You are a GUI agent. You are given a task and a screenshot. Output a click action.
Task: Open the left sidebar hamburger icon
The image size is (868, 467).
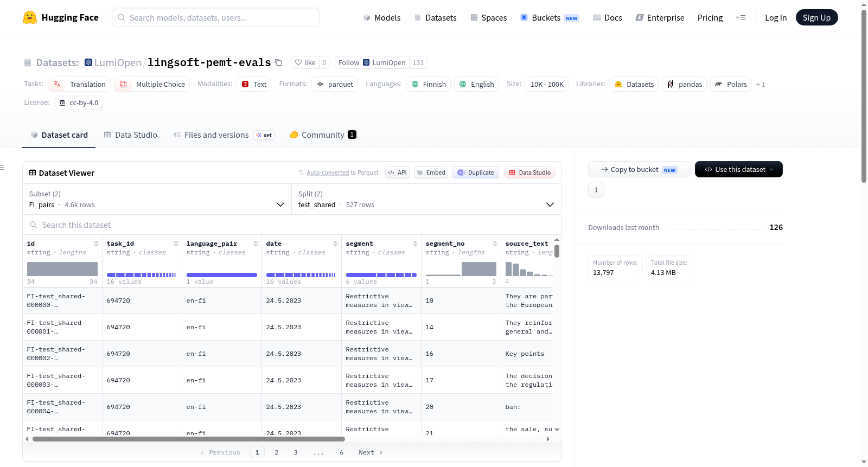[2, 168]
